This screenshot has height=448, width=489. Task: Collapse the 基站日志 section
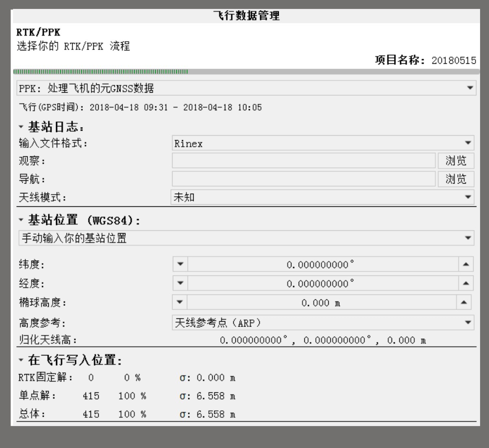(21, 127)
